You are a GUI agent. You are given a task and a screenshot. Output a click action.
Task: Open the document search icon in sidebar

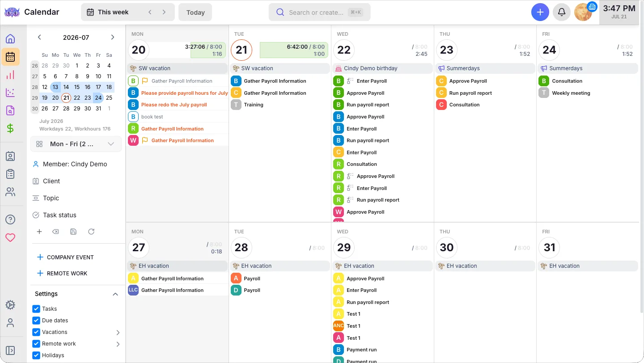click(x=10, y=110)
